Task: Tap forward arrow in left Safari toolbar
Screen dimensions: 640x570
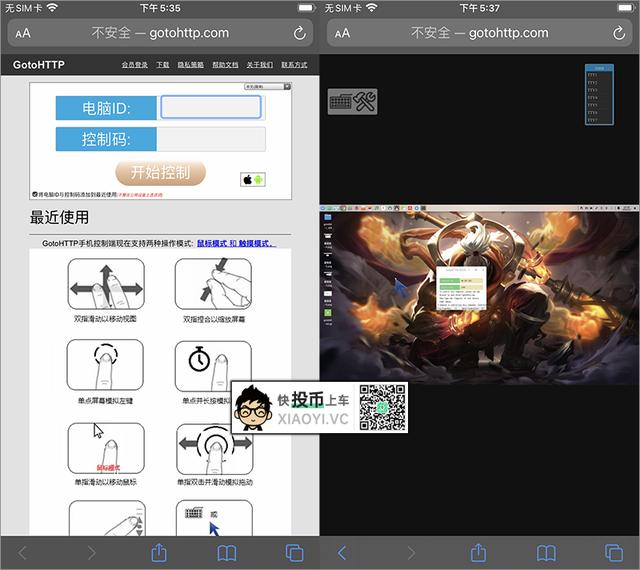Action: click(x=92, y=553)
